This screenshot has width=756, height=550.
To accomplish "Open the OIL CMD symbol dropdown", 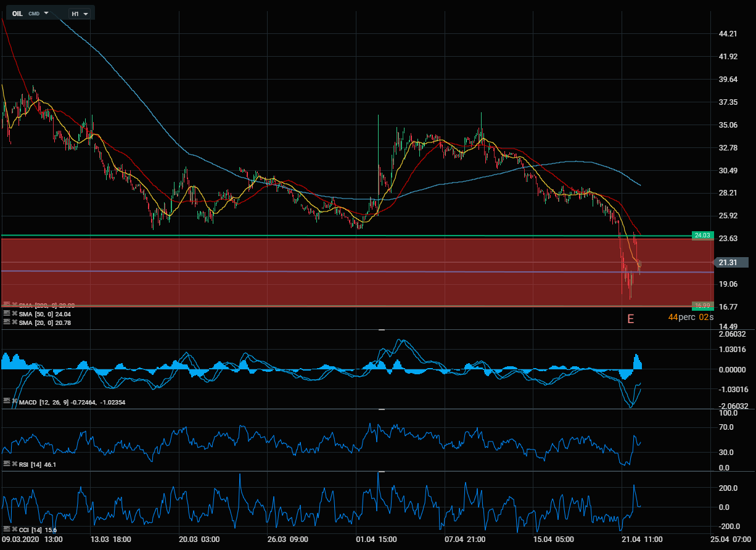I will (x=46, y=13).
